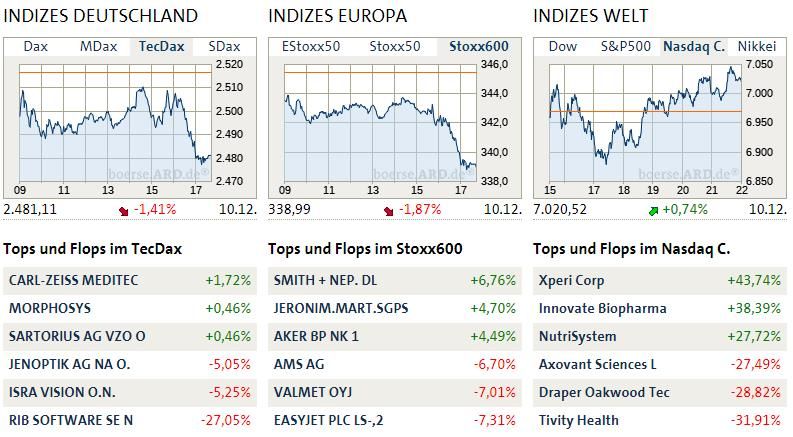
Task: Open the CARL-ZEISS MEDITEC stock entry
Action: click(x=73, y=281)
